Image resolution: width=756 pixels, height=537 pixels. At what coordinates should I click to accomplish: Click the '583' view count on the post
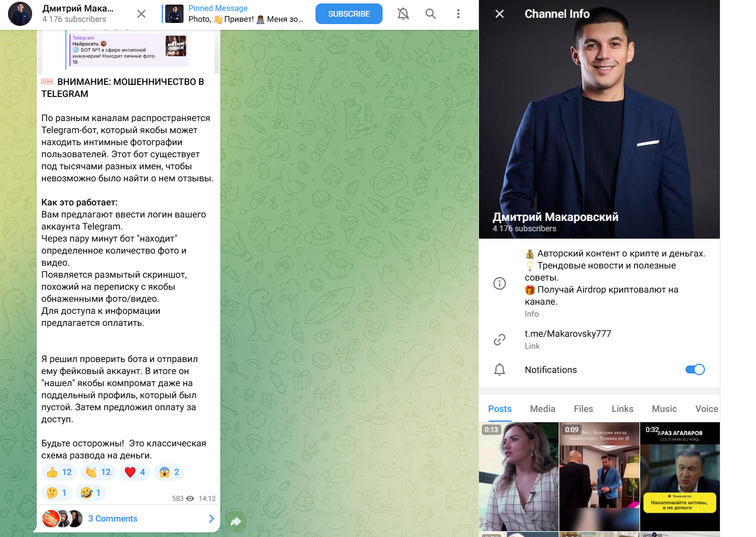(x=178, y=499)
